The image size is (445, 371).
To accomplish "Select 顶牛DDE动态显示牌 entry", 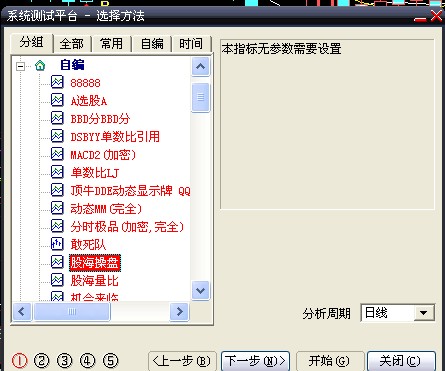I will coord(130,191).
